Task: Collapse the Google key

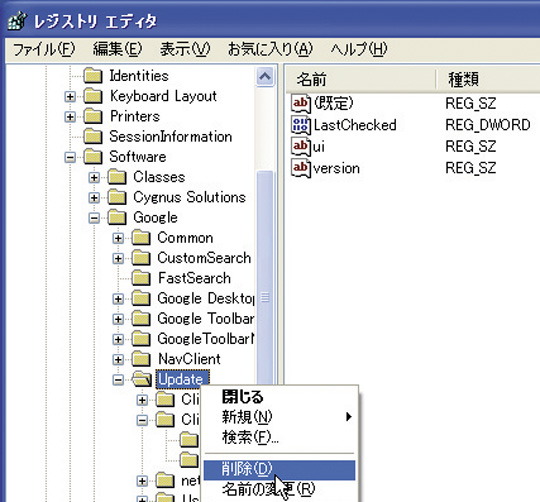Action: click(94, 218)
